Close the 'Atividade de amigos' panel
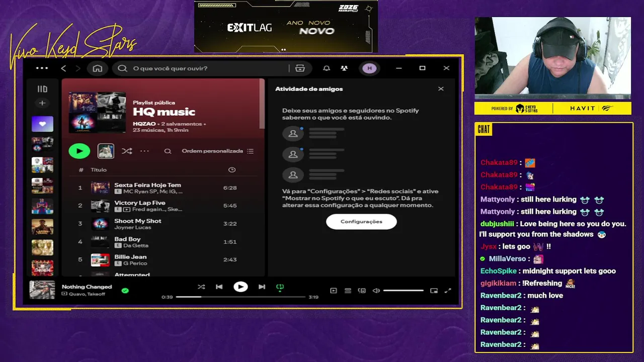Image resolution: width=644 pixels, height=362 pixels. pyautogui.click(x=441, y=89)
